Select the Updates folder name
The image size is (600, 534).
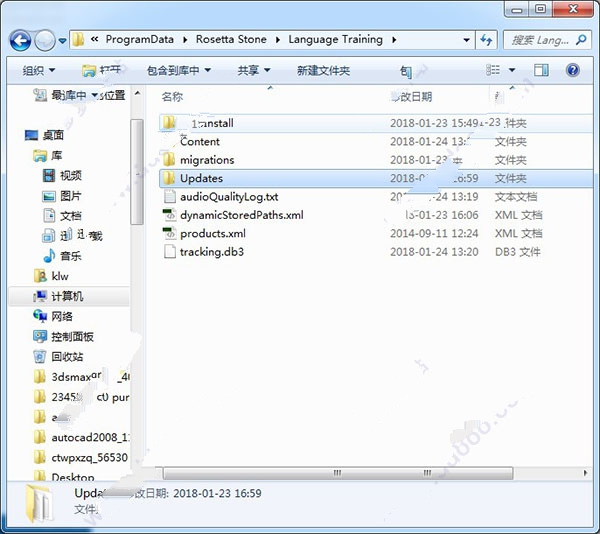pyautogui.click(x=201, y=178)
